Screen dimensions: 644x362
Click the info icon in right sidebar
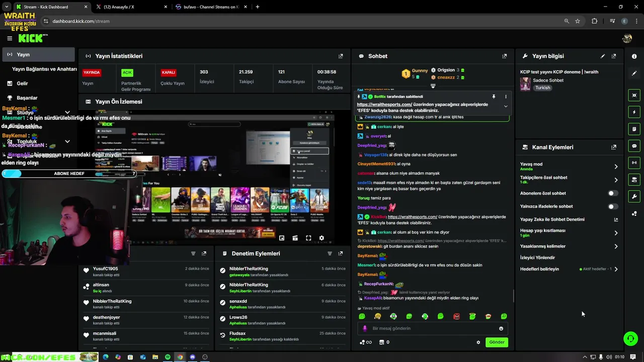pyautogui.click(x=634, y=56)
